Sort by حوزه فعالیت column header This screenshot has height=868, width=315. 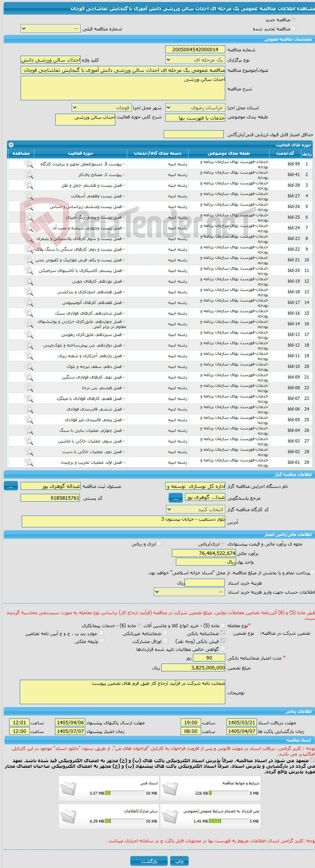coord(81,153)
